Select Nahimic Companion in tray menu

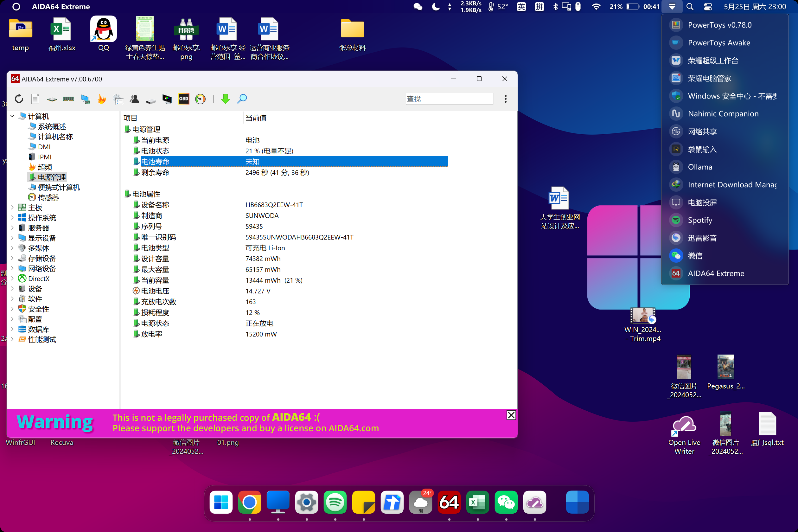725,114
